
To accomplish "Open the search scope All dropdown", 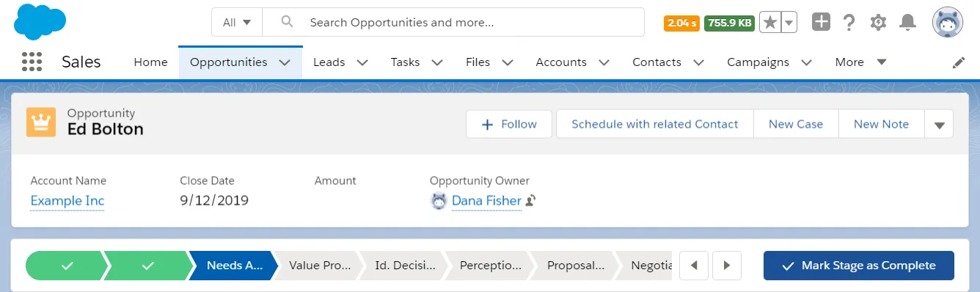I will [x=237, y=23].
